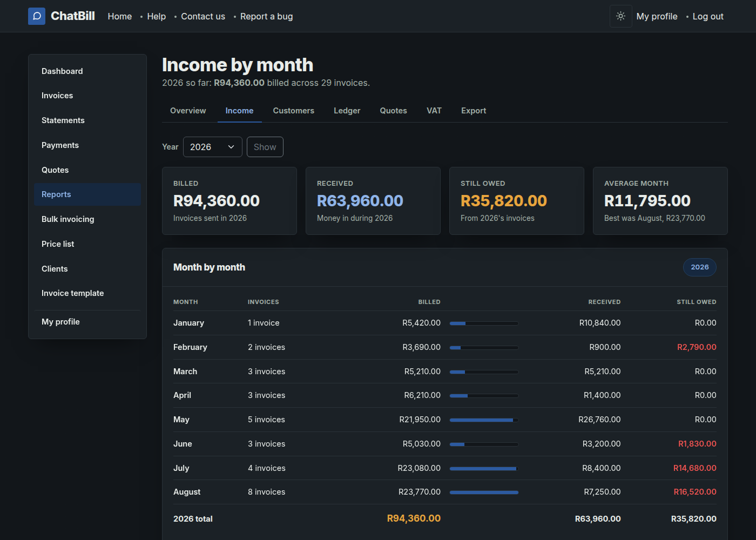Open My profile in the sidebar

(x=87, y=322)
